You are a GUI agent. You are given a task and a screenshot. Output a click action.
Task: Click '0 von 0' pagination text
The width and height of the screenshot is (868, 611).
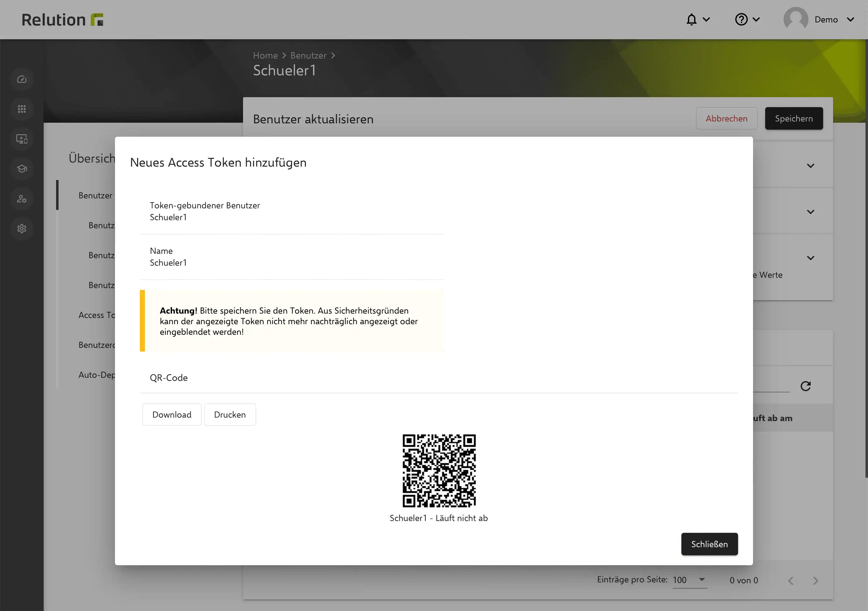pos(744,580)
